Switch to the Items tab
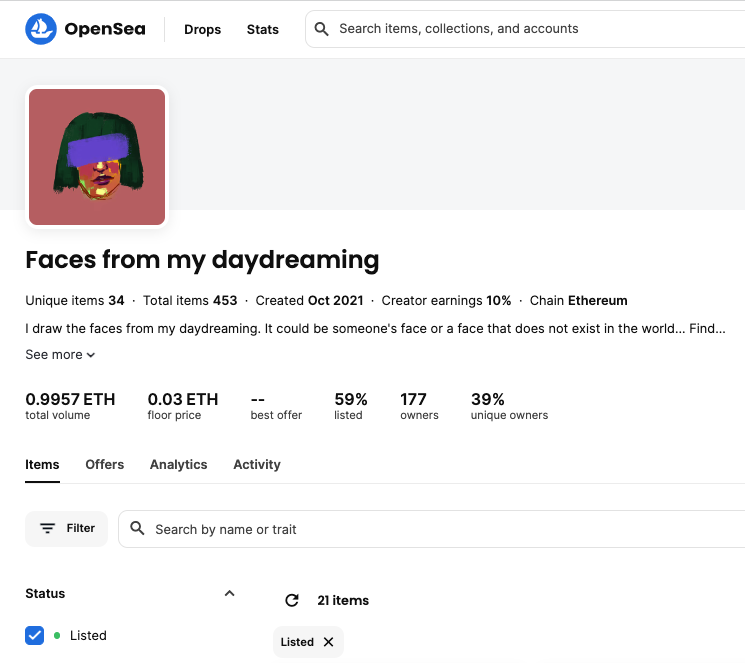Viewport: 745px width, 663px height. tap(42, 464)
